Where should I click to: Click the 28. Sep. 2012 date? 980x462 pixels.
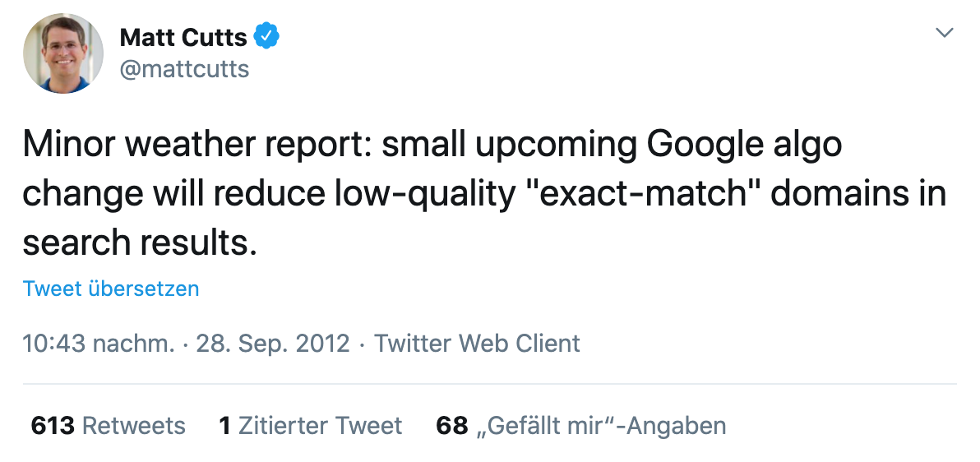coord(273,343)
